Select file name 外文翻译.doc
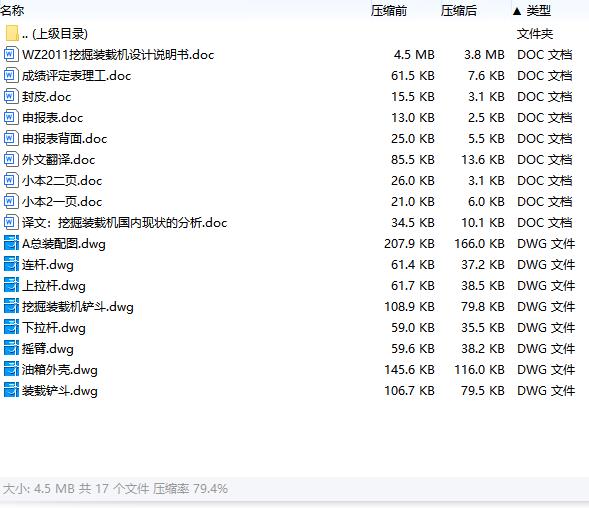The height and width of the screenshot is (508, 589). pos(58,160)
